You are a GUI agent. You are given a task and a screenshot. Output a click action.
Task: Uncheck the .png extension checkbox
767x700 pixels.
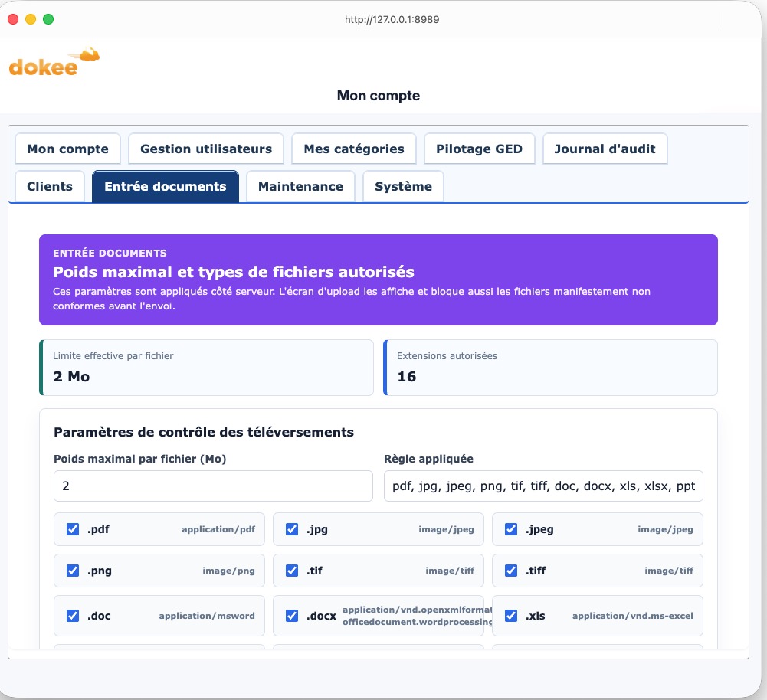point(73,571)
